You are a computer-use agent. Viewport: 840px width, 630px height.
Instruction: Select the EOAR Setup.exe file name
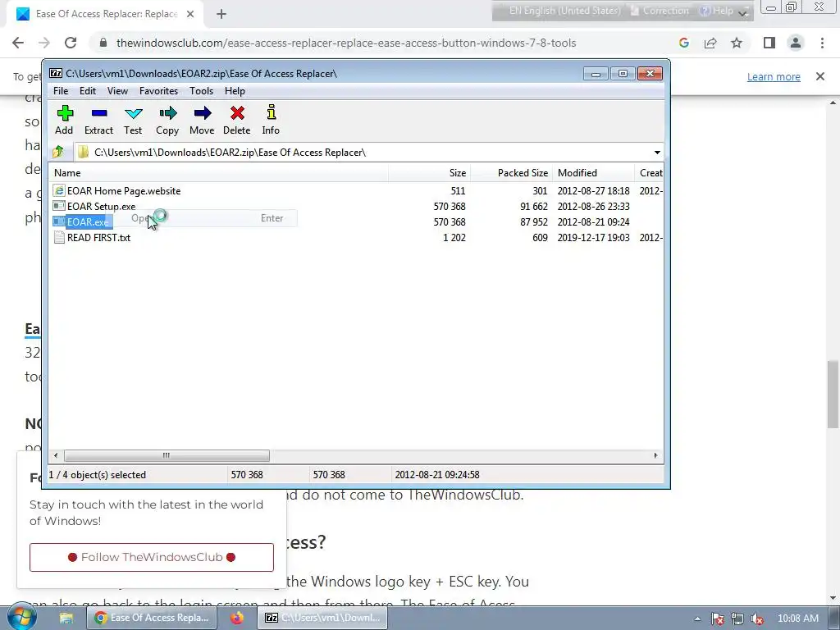[x=101, y=206]
